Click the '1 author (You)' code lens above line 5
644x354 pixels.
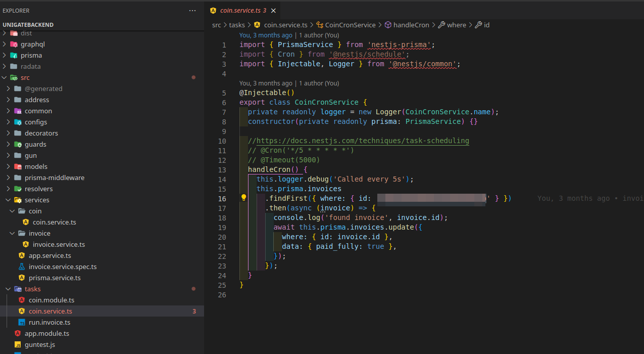pyautogui.click(x=319, y=83)
